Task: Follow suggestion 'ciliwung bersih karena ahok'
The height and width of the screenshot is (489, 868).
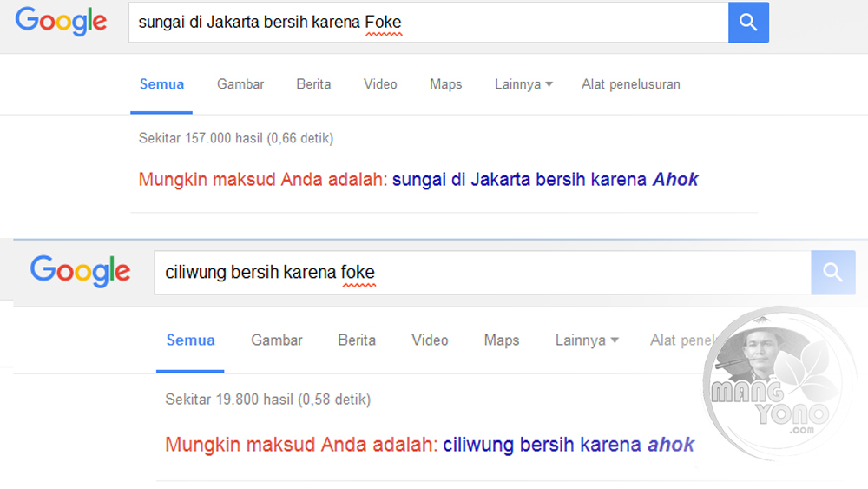Action: [x=569, y=445]
